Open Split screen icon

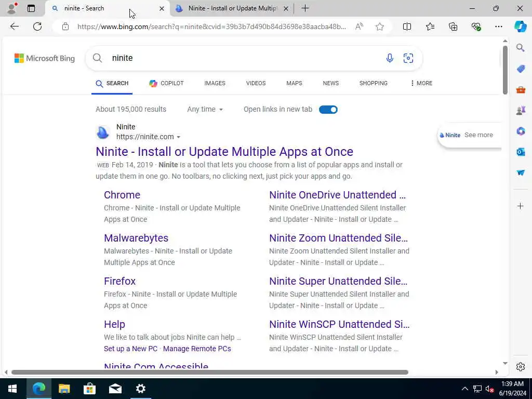(407, 26)
